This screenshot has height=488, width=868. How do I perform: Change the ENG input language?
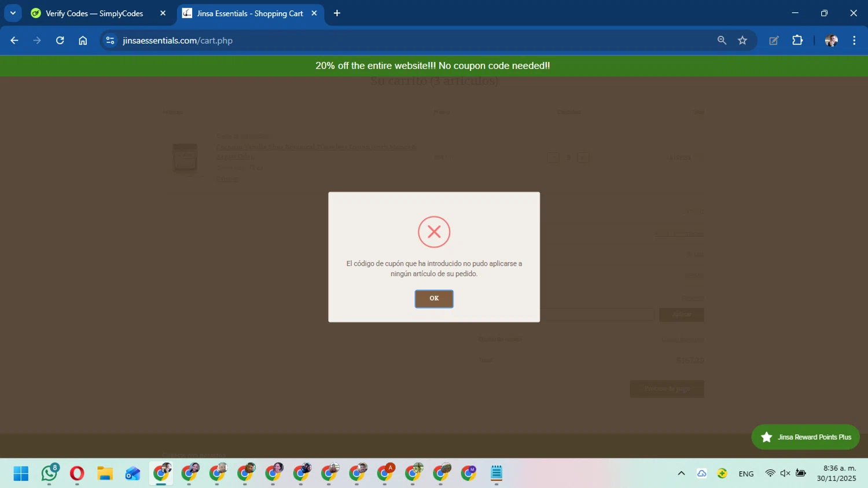[746, 474]
